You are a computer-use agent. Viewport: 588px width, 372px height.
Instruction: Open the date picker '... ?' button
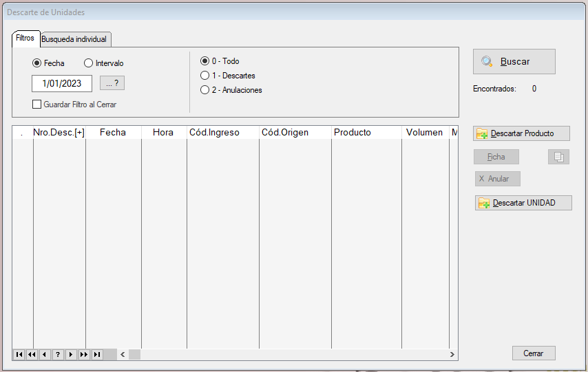pos(112,83)
